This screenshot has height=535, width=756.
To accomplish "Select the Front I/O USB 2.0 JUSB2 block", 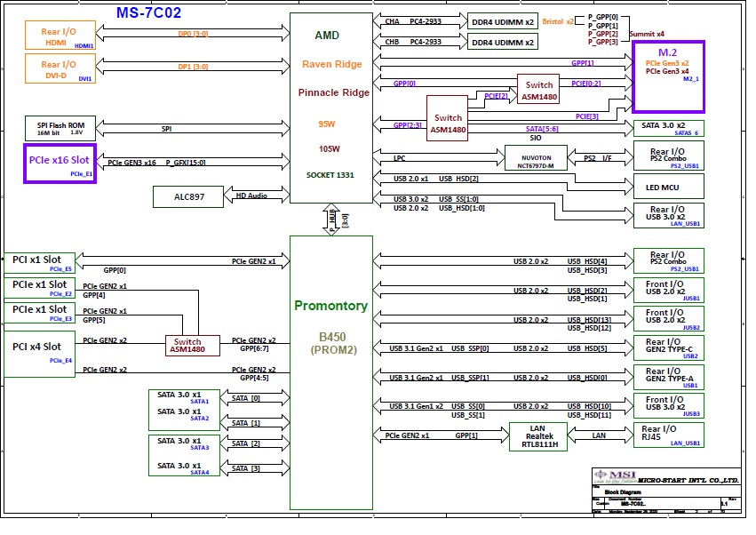I will click(669, 319).
